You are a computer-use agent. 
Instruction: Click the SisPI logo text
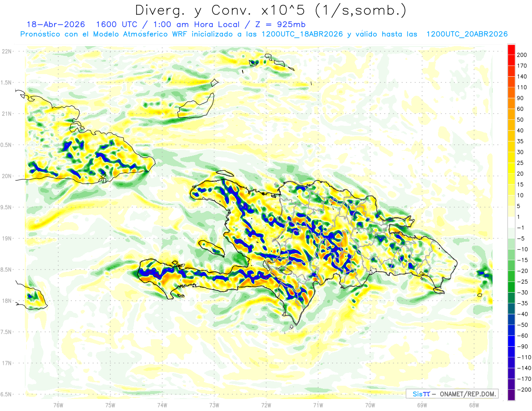[421, 394]
